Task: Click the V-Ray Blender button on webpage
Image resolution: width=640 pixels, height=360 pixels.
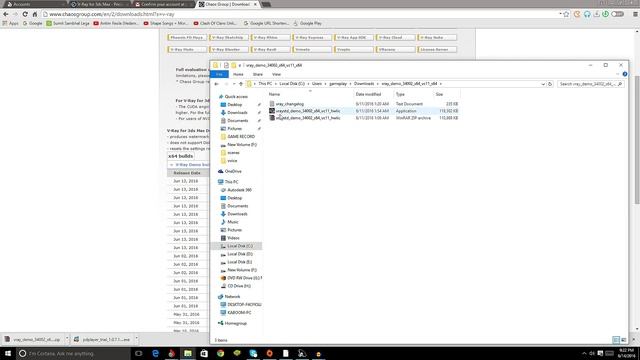Action: (x=229, y=49)
